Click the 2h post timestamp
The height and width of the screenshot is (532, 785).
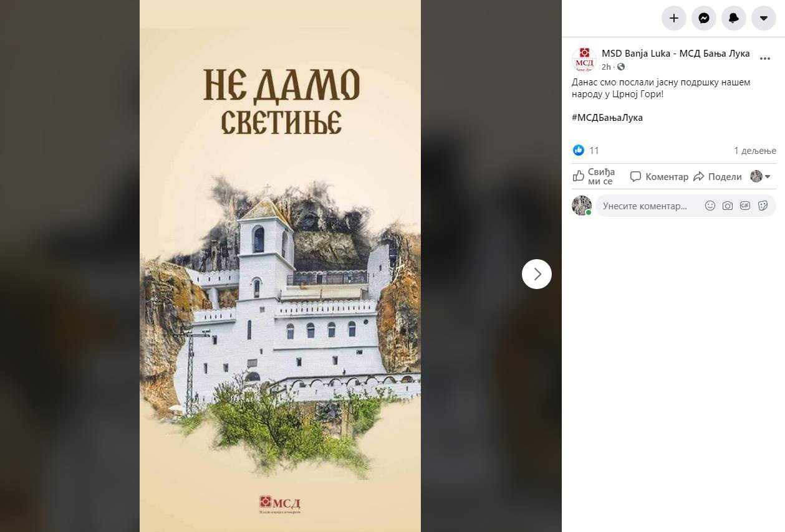(x=606, y=67)
